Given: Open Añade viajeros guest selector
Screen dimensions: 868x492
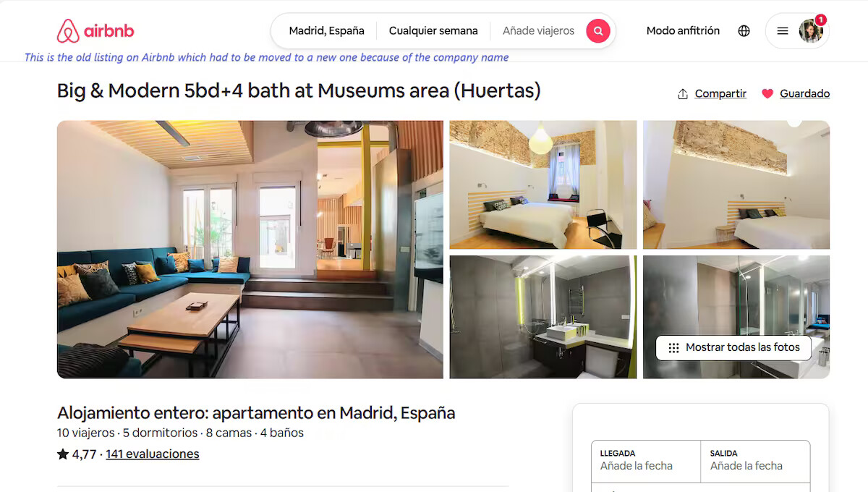Looking at the screenshot, I should point(538,31).
